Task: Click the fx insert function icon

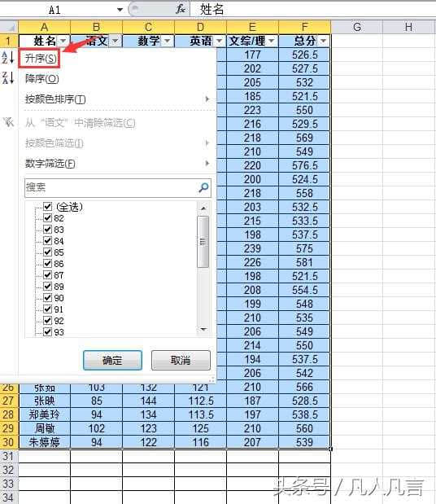Action: (181, 9)
